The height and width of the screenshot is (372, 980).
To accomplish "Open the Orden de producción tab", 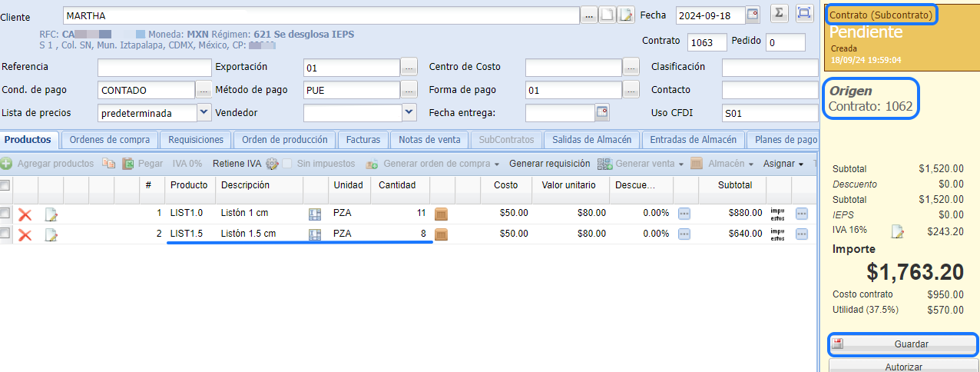I will click(284, 140).
